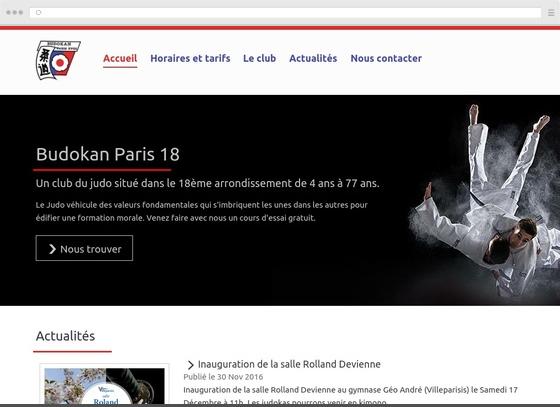The width and height of the screenshot is (560, 407).
Task: Open the browser hamburger menu icon
Action: point(551,13)
